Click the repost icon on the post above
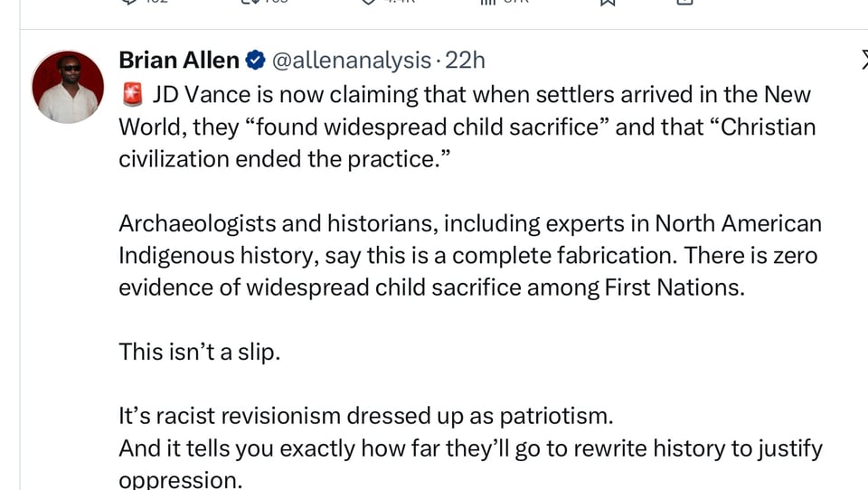This screenshot has height=490, width=868. pyautogui.click(x=250, y=3)
